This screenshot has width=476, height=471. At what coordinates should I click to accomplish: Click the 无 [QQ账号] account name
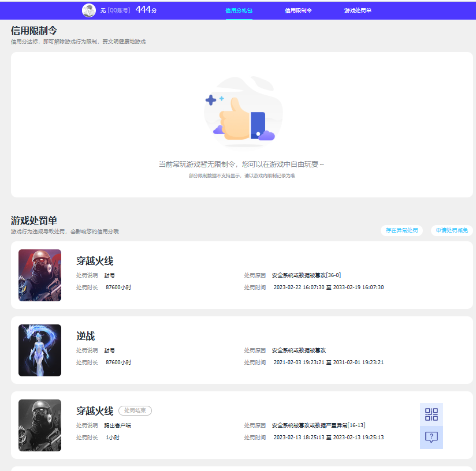point(115,10)
